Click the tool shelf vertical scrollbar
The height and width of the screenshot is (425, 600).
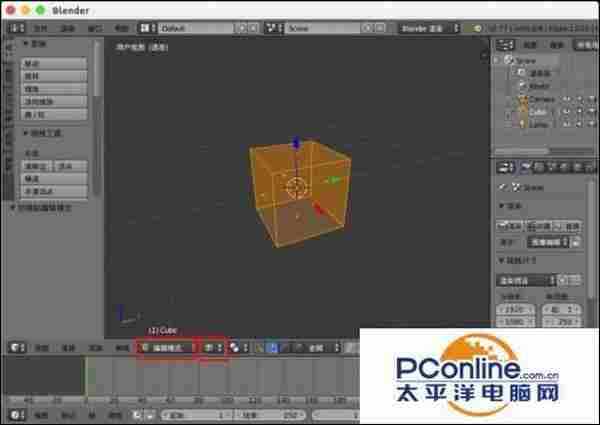click(97, 69)
